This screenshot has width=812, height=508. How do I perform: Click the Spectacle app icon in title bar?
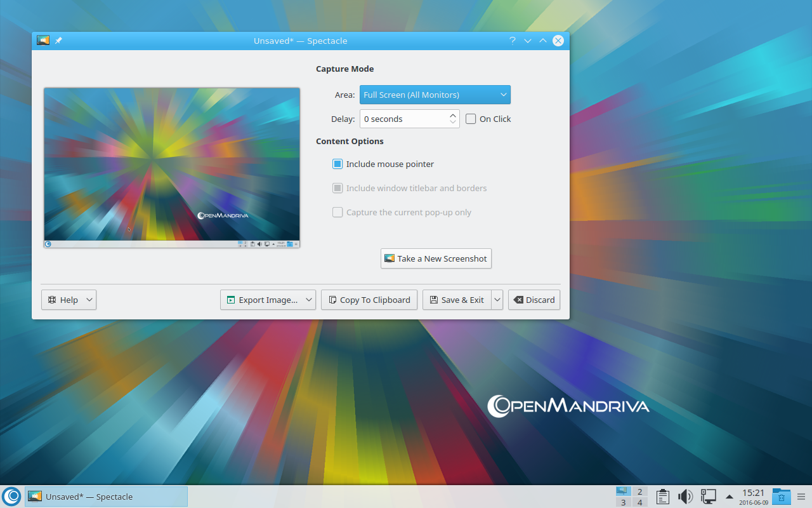[x=43, y=41]
